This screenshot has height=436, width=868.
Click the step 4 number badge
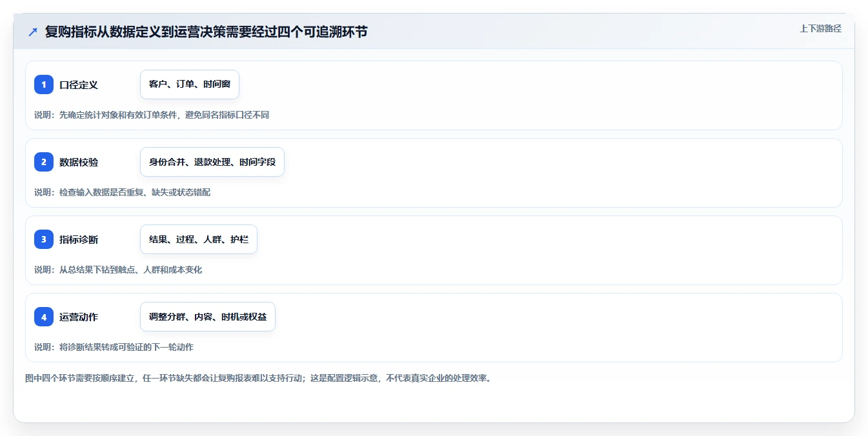coord(44,317)
